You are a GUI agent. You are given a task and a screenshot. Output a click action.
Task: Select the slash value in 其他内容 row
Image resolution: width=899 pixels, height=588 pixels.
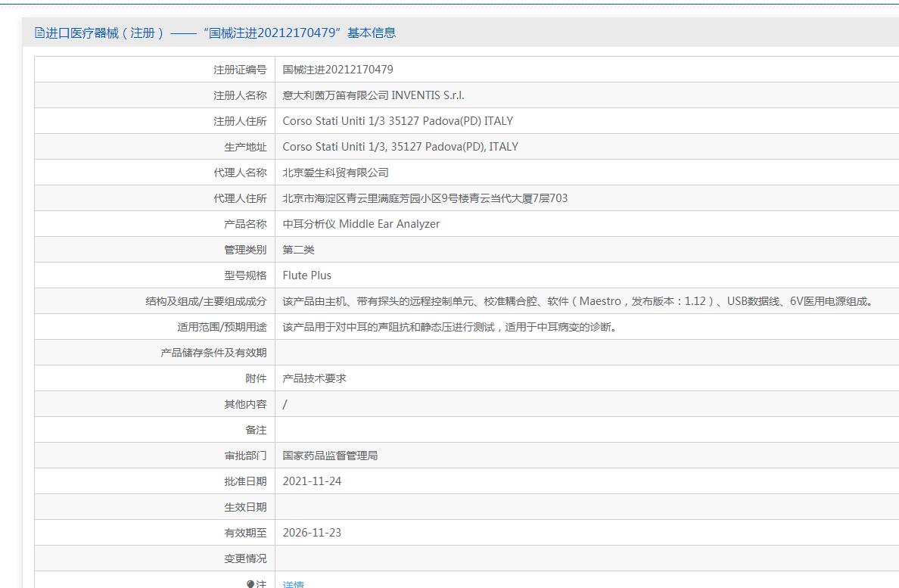[285, 404]
